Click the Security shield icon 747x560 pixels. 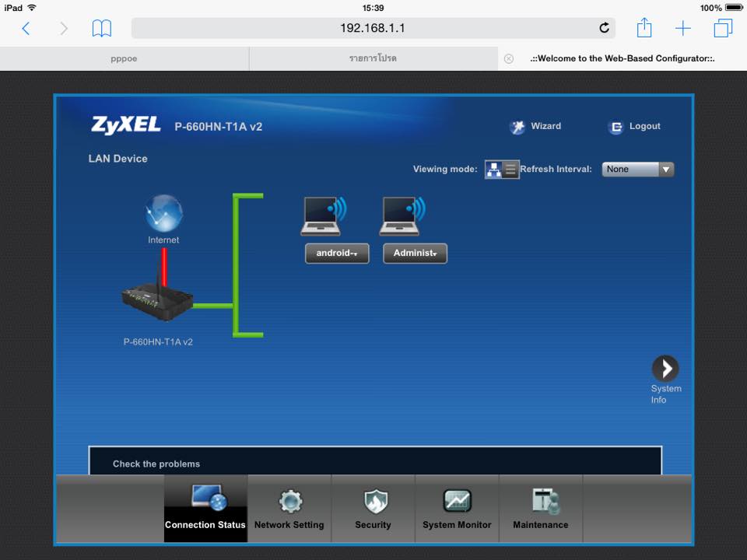(x=375, y=501)
